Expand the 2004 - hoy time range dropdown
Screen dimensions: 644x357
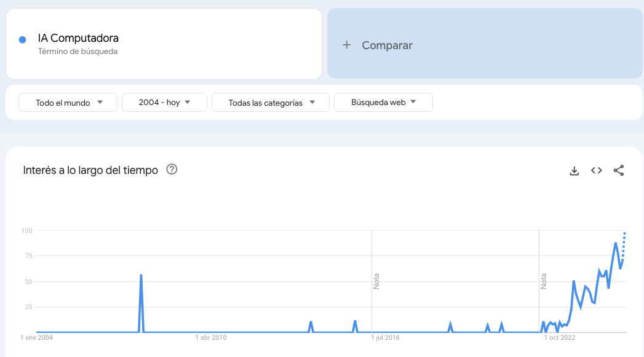pyautogui.click(x=164, y=102)
